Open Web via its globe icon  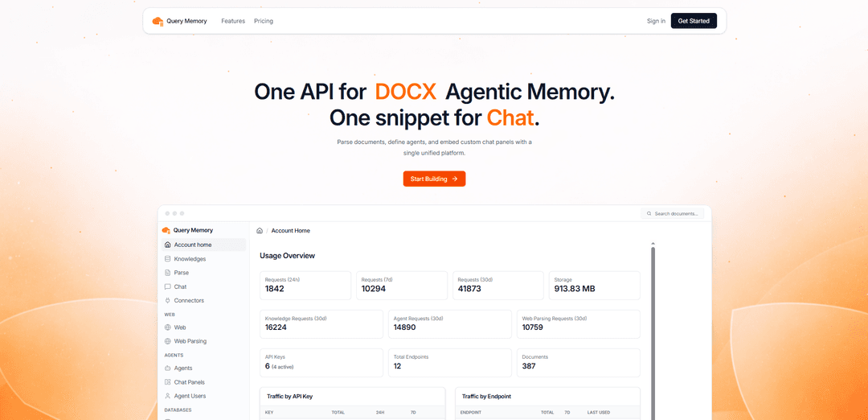pyautogui.click(x=168, y=327)
